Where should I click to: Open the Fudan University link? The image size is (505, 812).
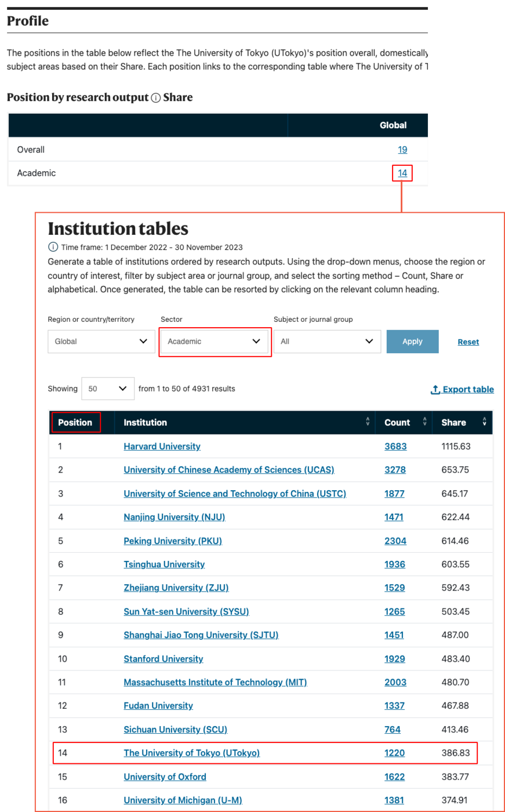(x=158, y=706)
